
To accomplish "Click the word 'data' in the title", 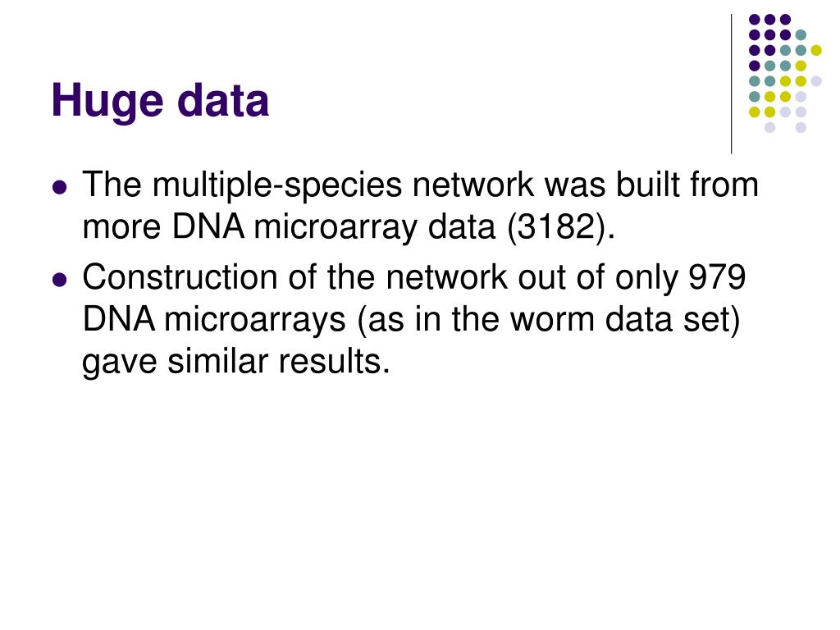I will click(223, 100).
